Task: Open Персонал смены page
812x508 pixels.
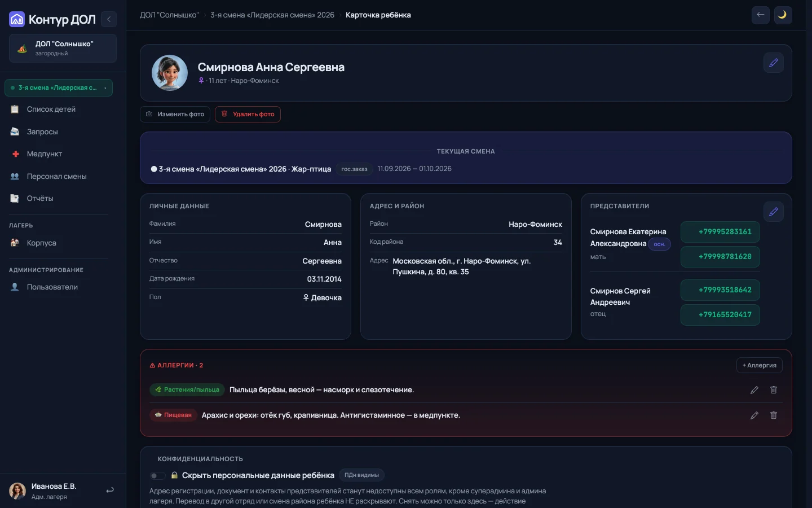Action: [x=59, y=176]
